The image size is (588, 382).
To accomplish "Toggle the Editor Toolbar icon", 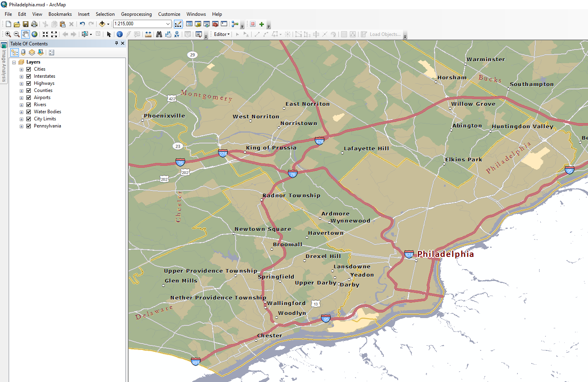I will click(x=178, y=24).
